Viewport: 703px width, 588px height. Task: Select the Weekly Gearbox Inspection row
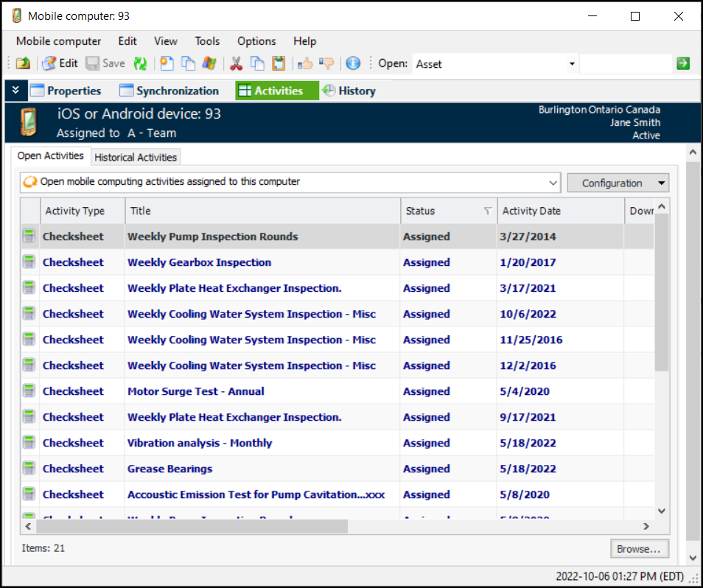coord(199,262)
